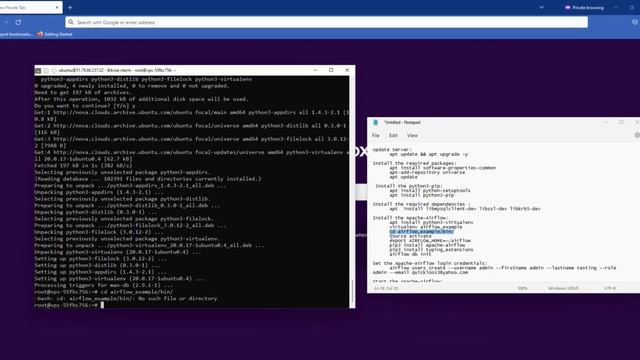Click 'apt install software-properties-common' line in Notepad
The height and width of the screenshot is (360, 640).
click(x=442, y=168)
